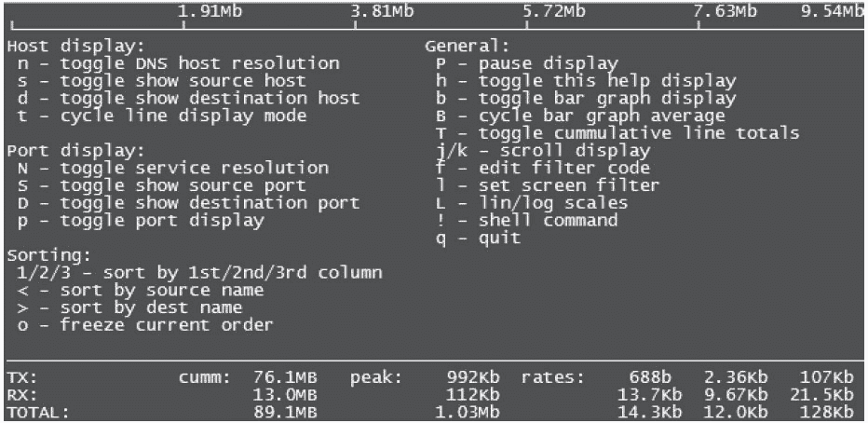The image size is (868, 423).
Task: Click the 'n - toggle DNS host resolution' line
Action: (178, 63)
